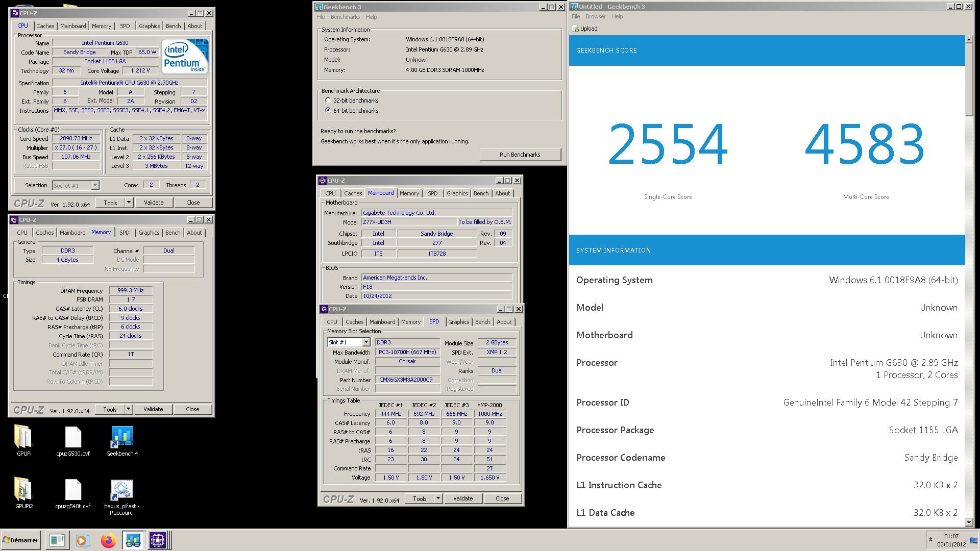Select the 32-bit benchmarks option

328,101
